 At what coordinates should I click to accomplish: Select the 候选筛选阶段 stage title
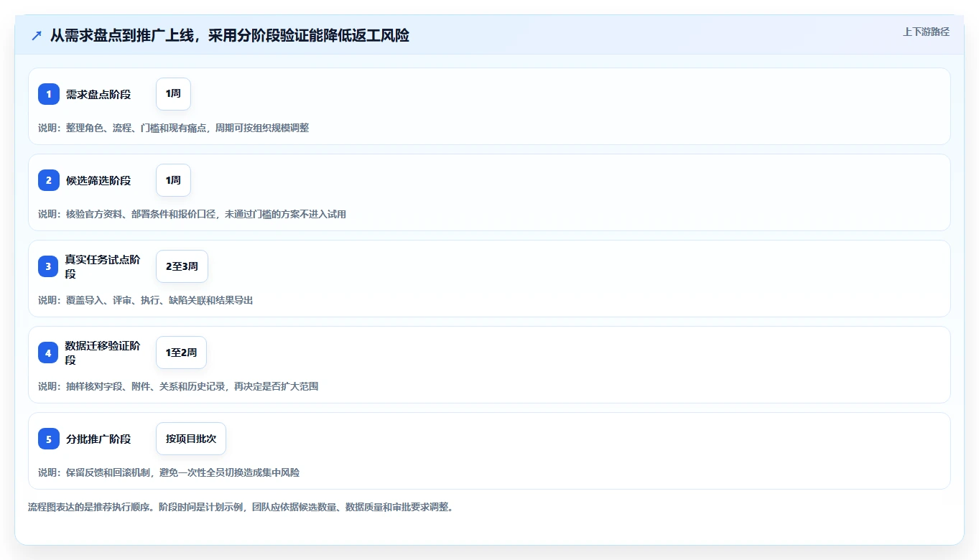point(98,180)
